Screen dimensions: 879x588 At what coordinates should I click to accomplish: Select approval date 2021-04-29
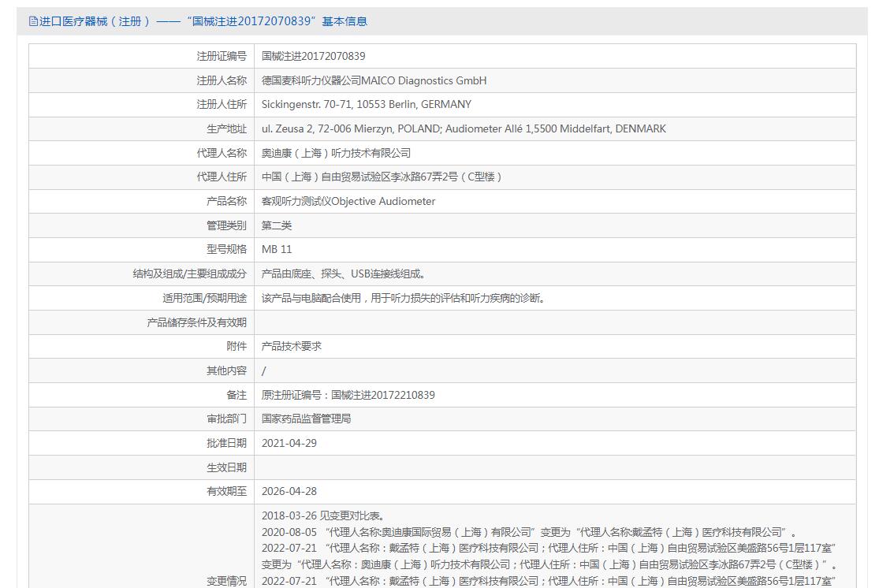pyautogui.click(x=289, y=444)
